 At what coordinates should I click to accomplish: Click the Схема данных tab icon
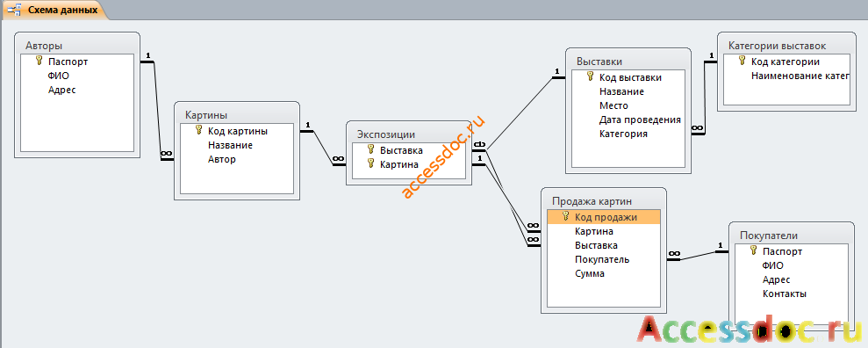tap(14, 10)
